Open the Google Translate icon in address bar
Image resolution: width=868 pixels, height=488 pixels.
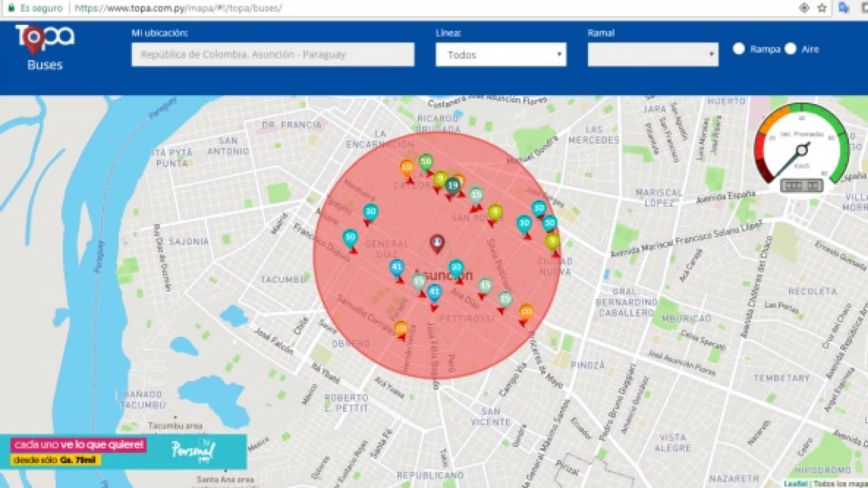[x=843, y=8]
